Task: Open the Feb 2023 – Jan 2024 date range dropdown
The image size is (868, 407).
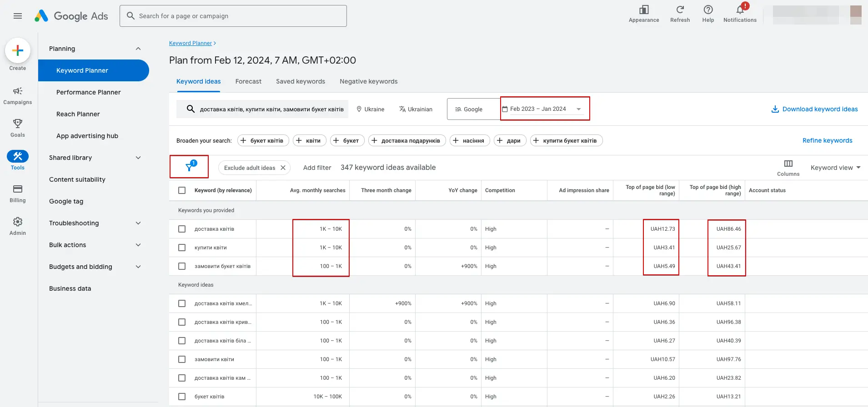Action: [x=542, y=109]
